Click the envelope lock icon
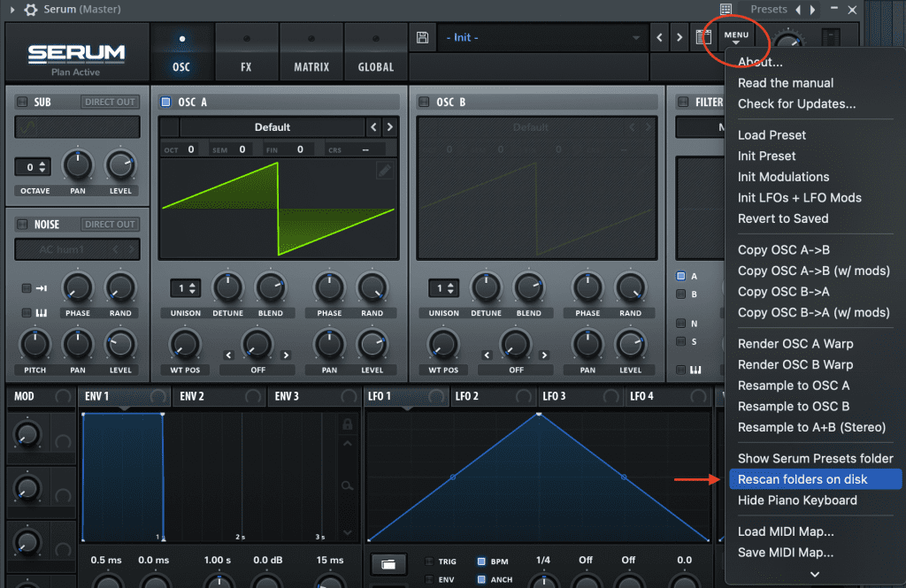Image resolution: width=906 pixels, height=588 pixels. pos(347,424)
